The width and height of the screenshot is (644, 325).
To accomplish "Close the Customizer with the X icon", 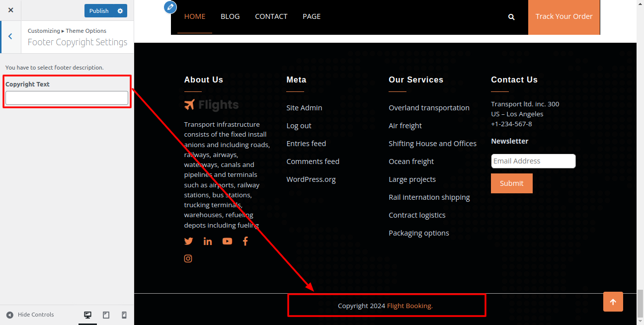I will [10, 10].
